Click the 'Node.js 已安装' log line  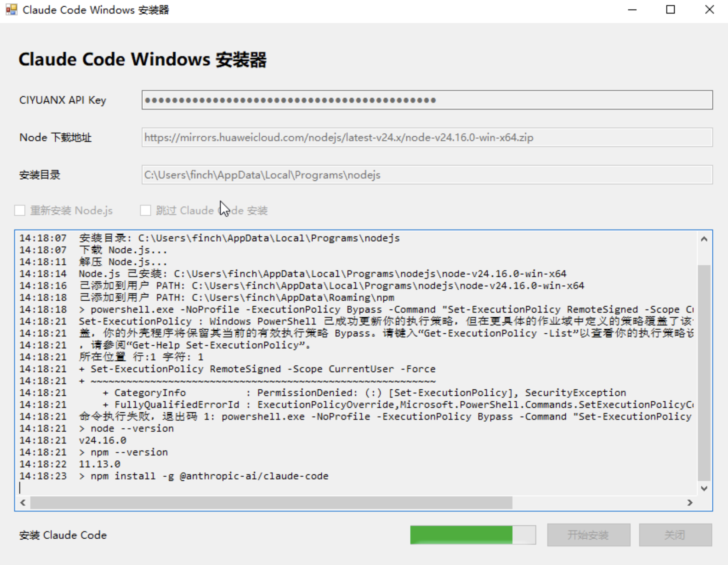point(293,274)
